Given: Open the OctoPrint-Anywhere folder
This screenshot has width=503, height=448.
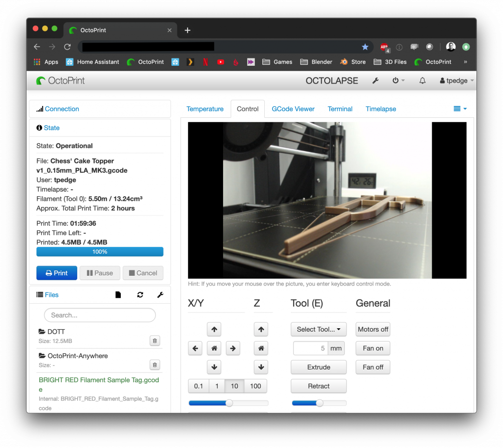Looking at the screenshot, I should 78,356.
